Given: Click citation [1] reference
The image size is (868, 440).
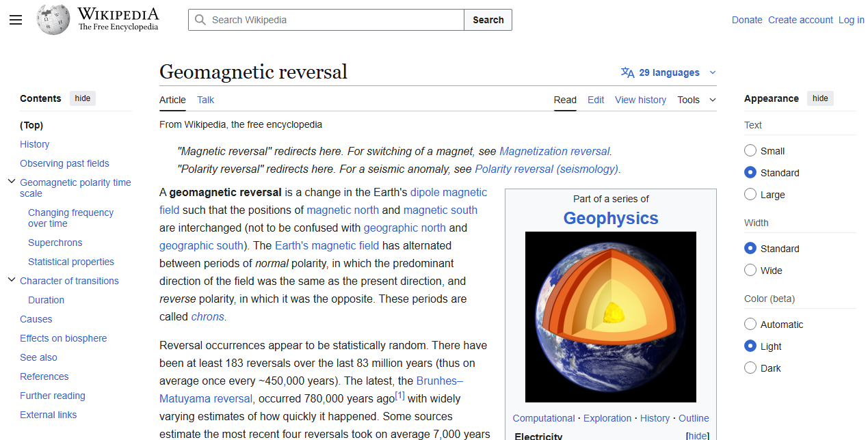Looking at the screenshot, I should point(400,396).
